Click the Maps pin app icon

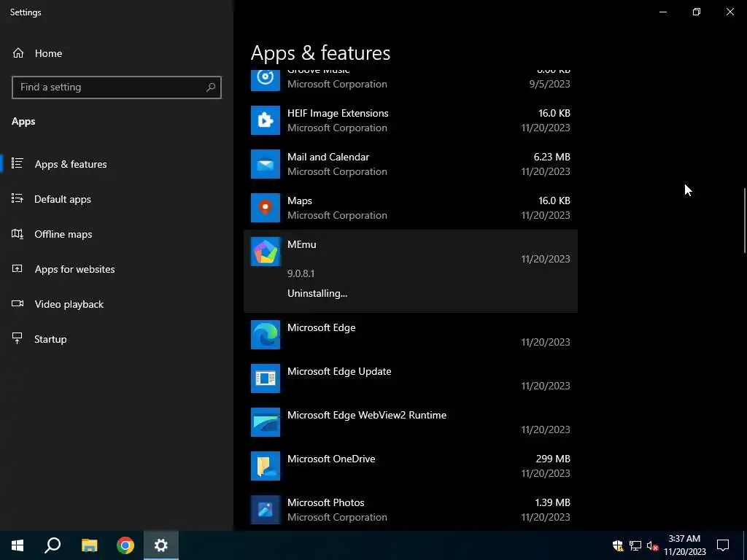266,208
